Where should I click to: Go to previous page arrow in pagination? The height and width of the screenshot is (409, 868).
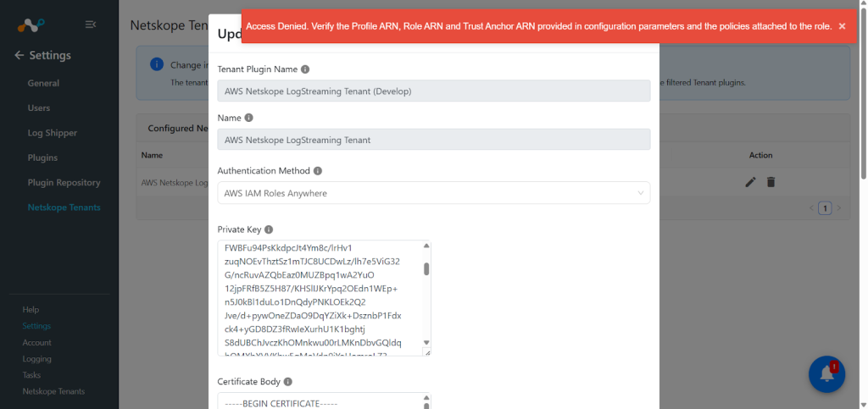[811, 208]
